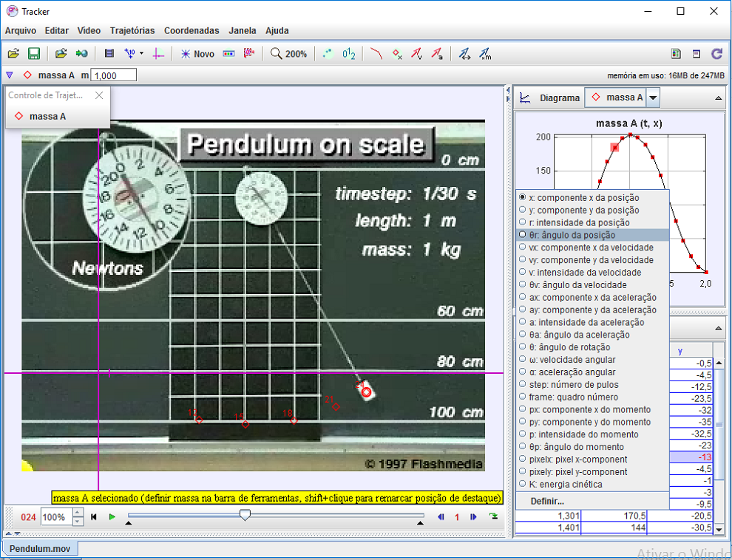Collapse the table view arrow
The image size is (732, 560).
(718, 328)
